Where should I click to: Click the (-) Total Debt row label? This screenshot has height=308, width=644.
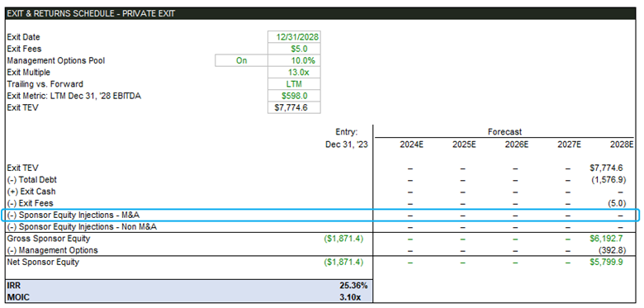point(31,180)
